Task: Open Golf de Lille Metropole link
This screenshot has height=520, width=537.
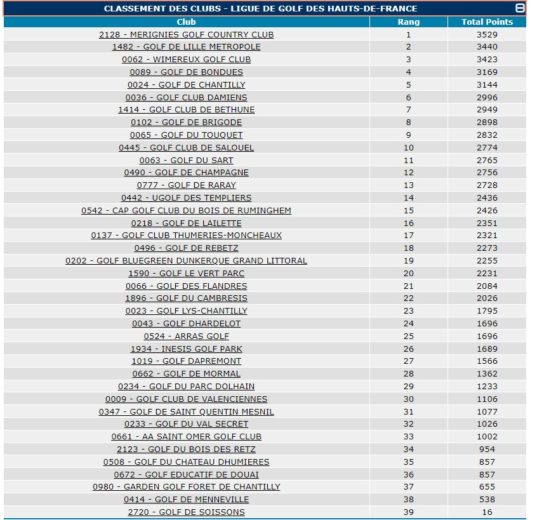Action: point(186,47)
